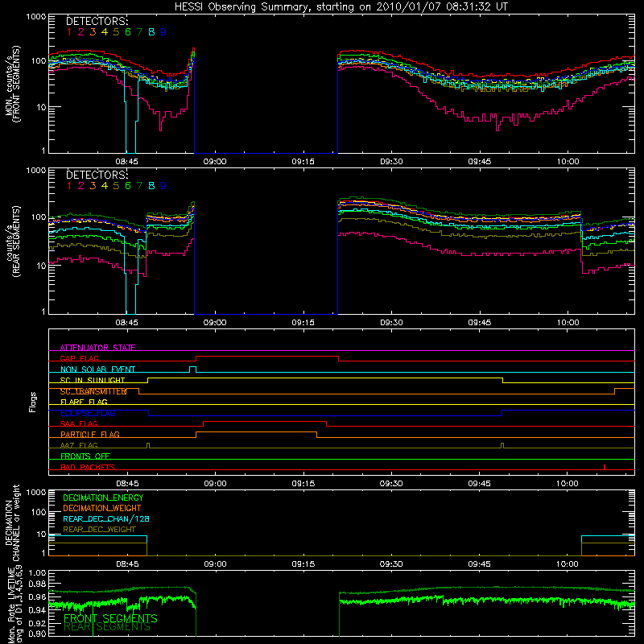
Task: Click the ATTENUATOR_STATE flag label
Action: (97, 348)
